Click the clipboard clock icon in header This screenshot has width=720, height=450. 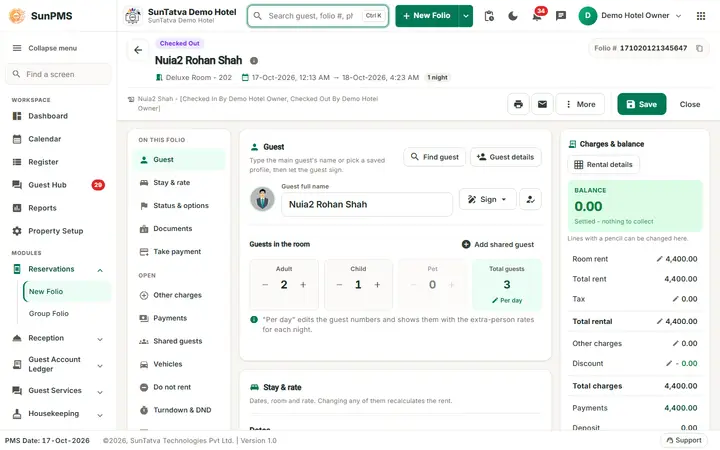(489, 16)
